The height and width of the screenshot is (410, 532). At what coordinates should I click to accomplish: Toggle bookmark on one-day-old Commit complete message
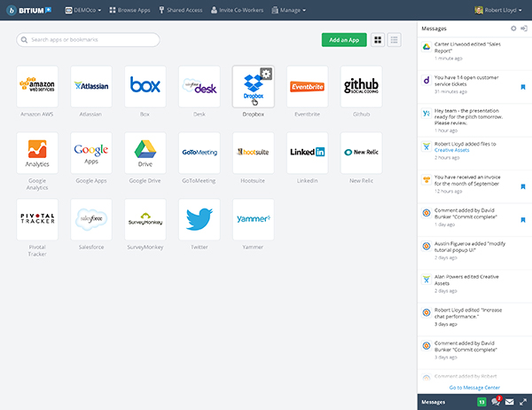pyautogui.click(x=523, y=220)
